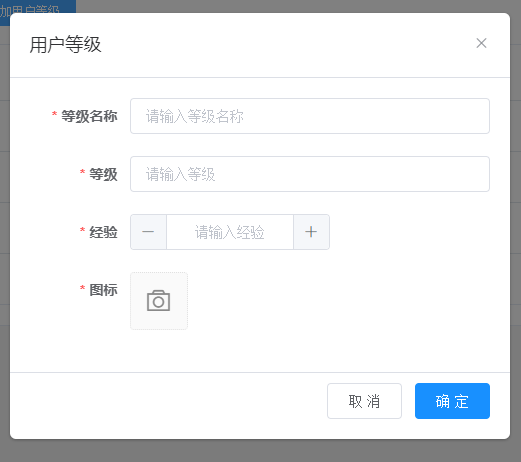
Task: Click the 等级 field label
Action: tap(103, 174)
